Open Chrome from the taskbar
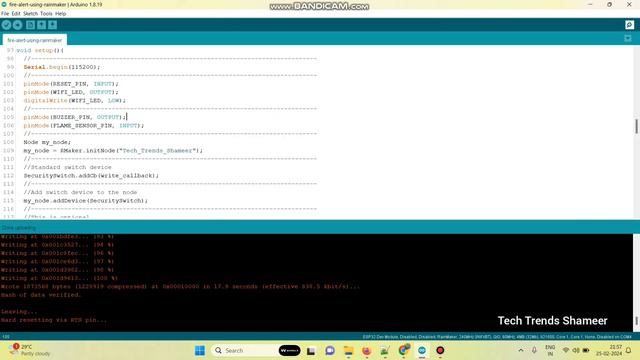Viewport: 640px width, 360px height. 404,350
